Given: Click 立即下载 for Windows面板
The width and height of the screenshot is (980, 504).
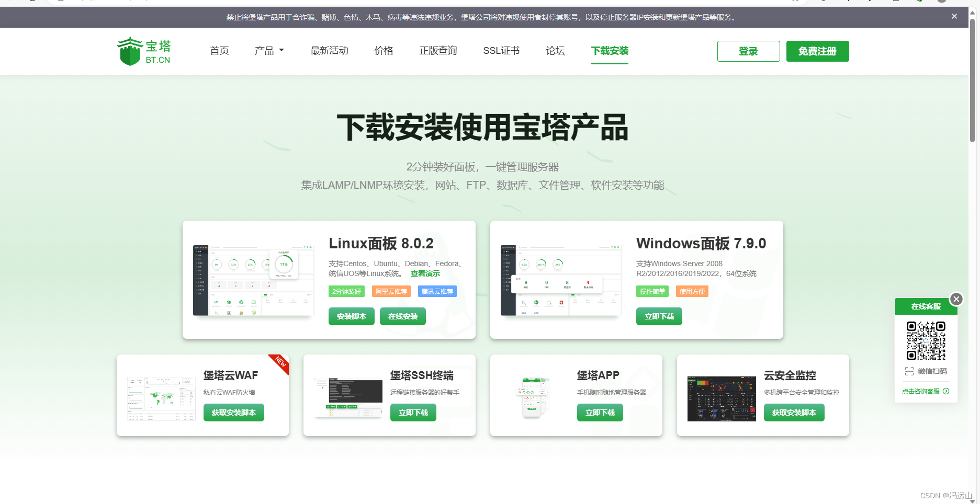Looking at the screenshot, I should tap(659, 316).
